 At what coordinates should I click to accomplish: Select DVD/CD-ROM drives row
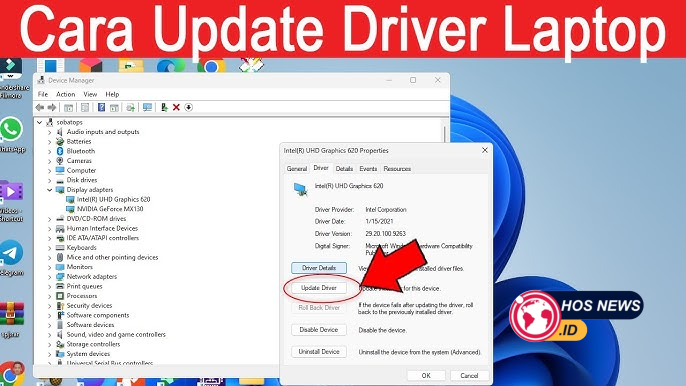tap(96, 219)
